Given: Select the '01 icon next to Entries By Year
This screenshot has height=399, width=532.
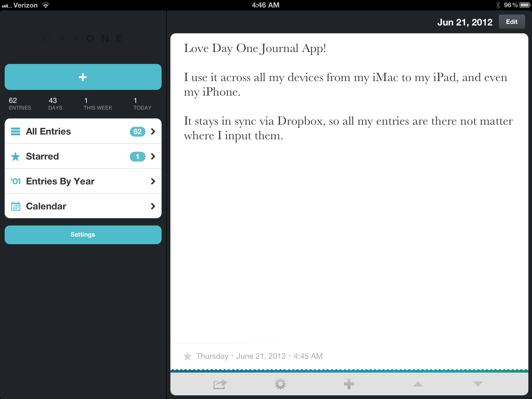Looking at the screenshot, I should click(16, 181).
